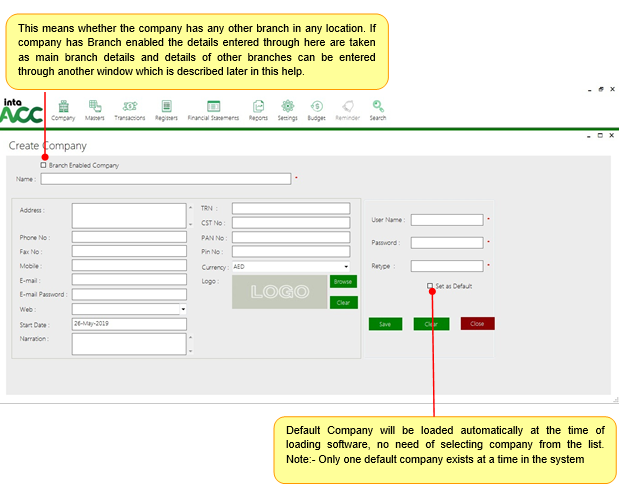Open the Company toolbar icon
619x499 pixels.
(x=63, y=106)
